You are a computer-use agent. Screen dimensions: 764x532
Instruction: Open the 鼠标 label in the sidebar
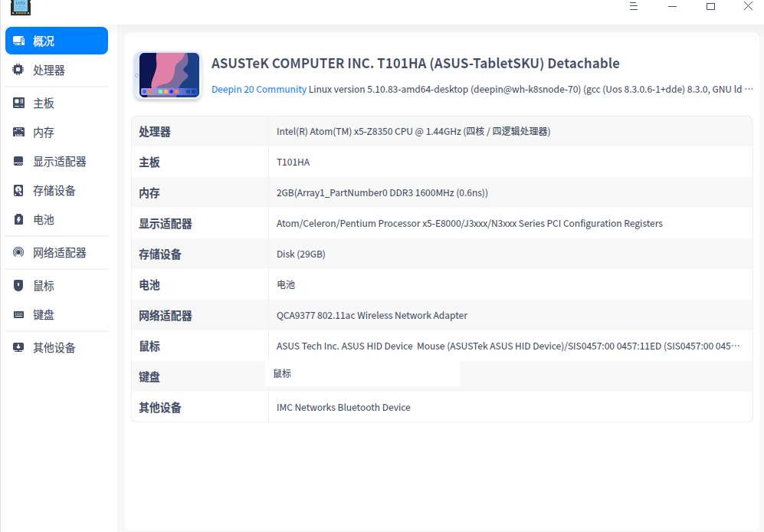click(x=44, y=286)
